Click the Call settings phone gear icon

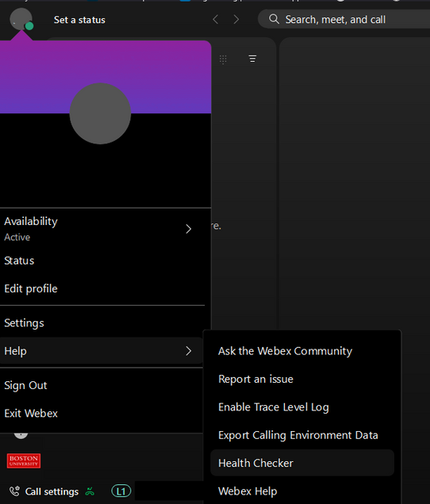pyautogui.click(x=14, y=491)
